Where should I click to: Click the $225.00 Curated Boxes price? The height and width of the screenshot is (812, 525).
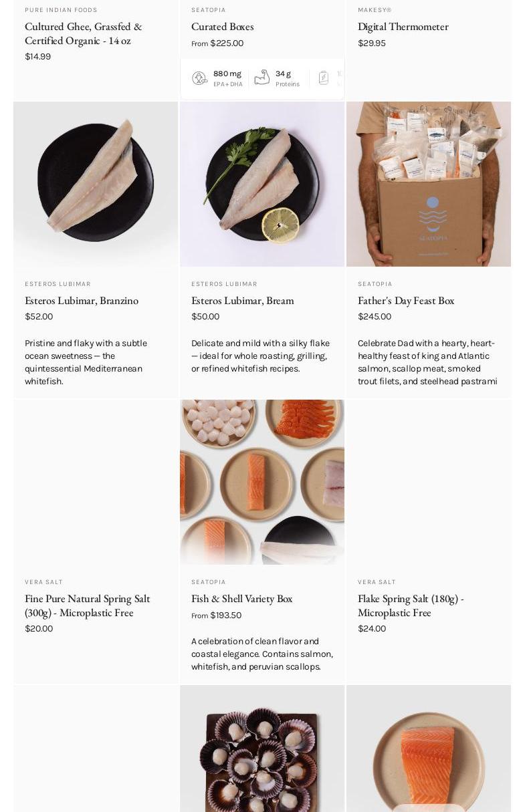pyautogui.click(x=227, y=43)
